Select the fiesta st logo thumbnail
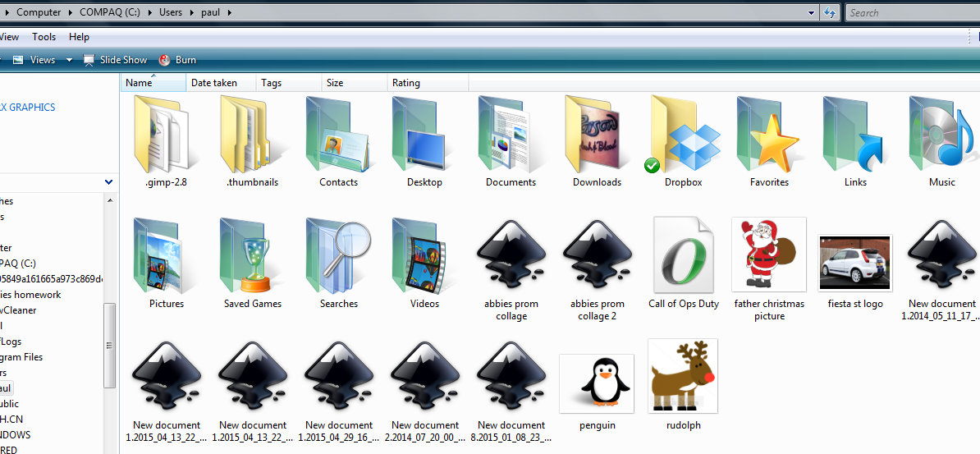Screen dimensions: 980x454 click(855, 263)
